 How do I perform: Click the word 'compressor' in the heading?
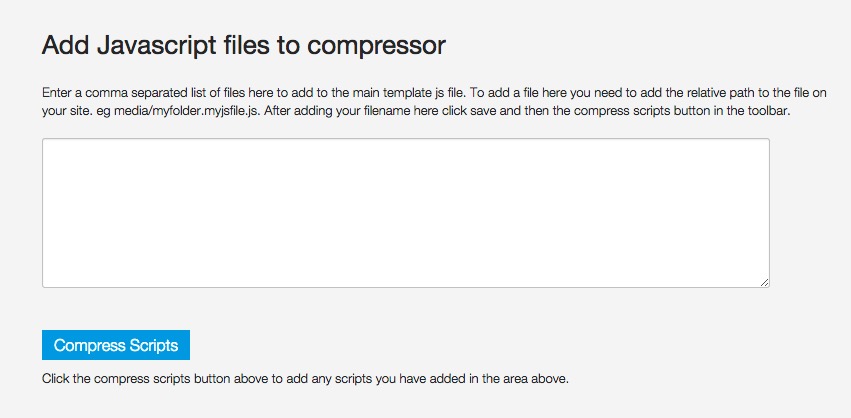pos(377,46)
